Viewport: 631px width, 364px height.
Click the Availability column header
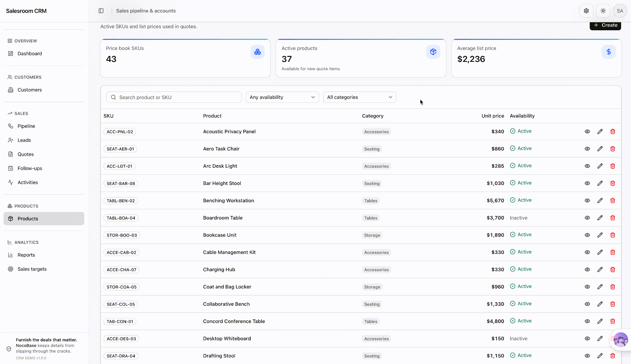(522, 116)
